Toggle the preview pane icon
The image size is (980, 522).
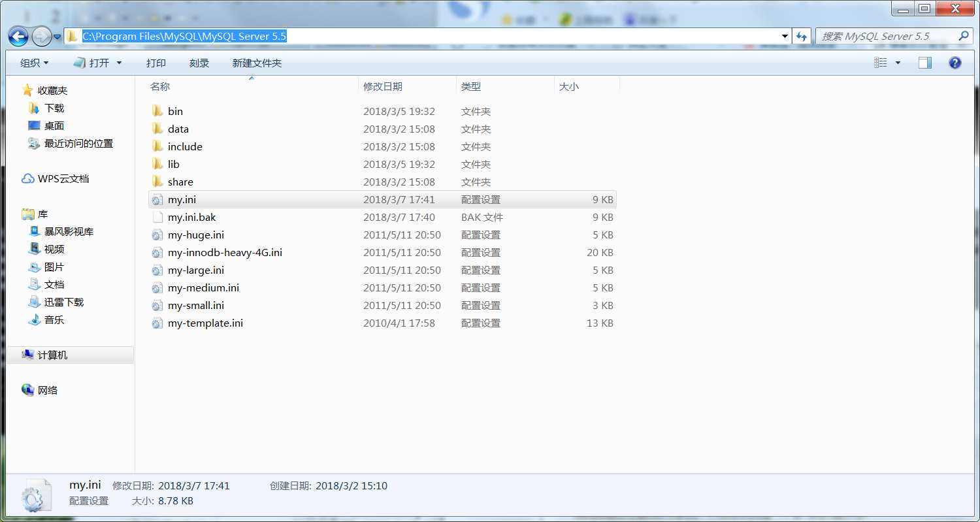point(924,63)
